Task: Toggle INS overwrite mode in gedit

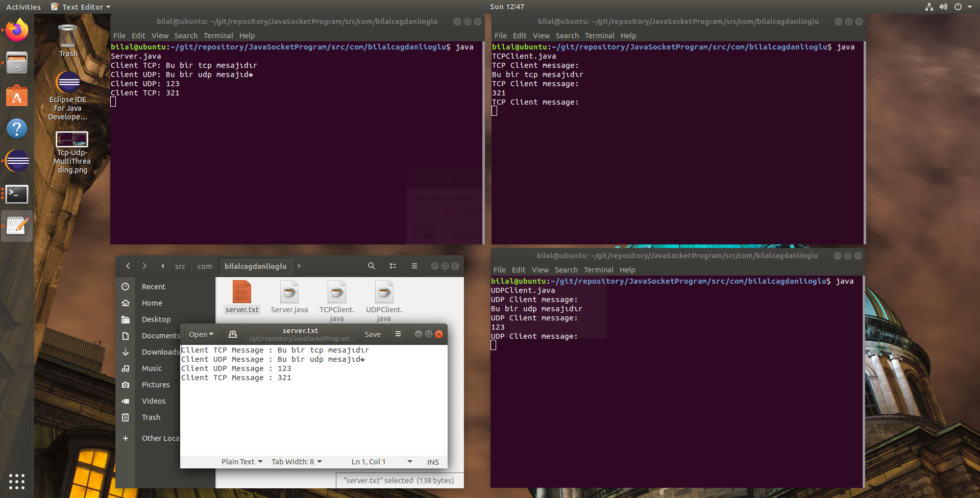Action: [432, 462]
